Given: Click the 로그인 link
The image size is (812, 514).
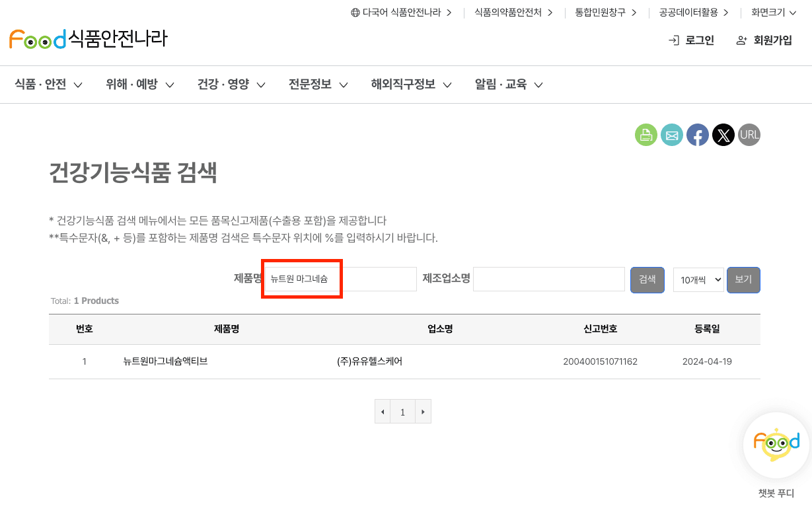Looking at the screenshot, I should 691,40.
